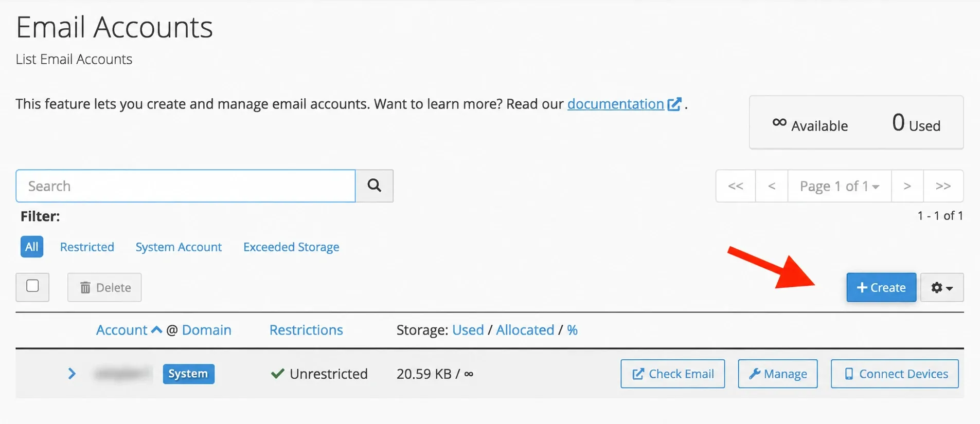Sort by Restrictions column header
980x424 pixels.
pos(306,330)
